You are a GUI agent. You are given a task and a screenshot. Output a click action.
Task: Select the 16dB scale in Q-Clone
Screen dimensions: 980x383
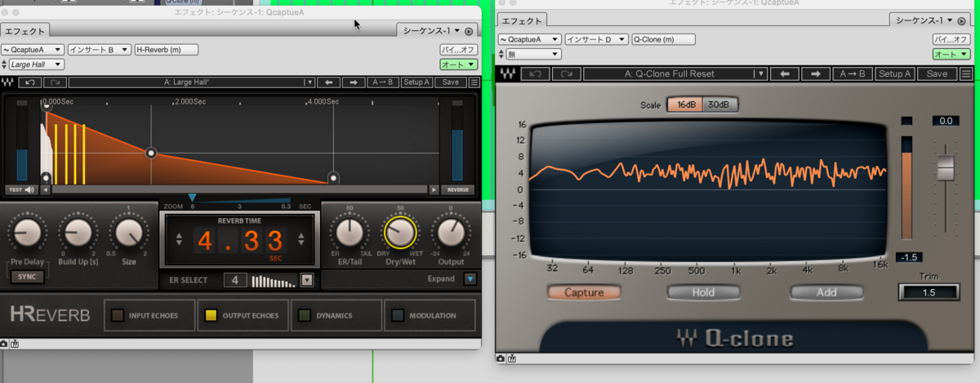(x=684, y=105)
